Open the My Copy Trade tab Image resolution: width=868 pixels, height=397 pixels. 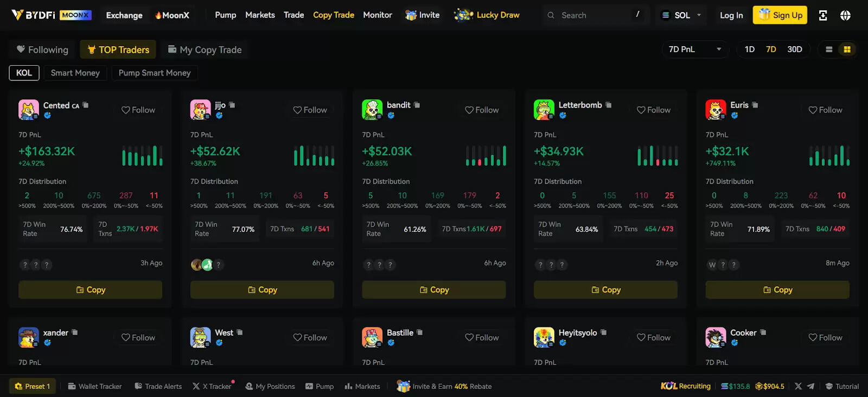[205, 49]
